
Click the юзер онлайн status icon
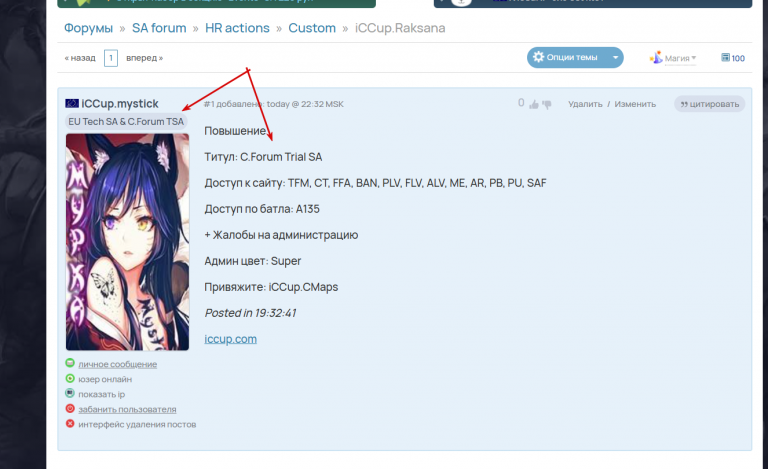coord(70,378)
